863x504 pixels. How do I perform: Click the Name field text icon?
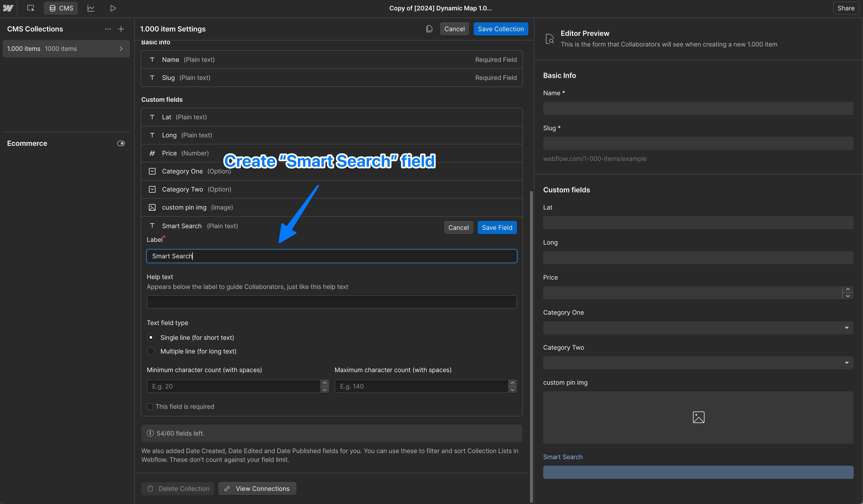pos(152,60)
